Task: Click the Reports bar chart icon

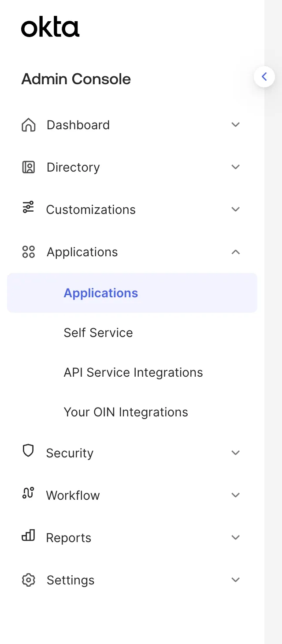Action: [x=28, y=536]
